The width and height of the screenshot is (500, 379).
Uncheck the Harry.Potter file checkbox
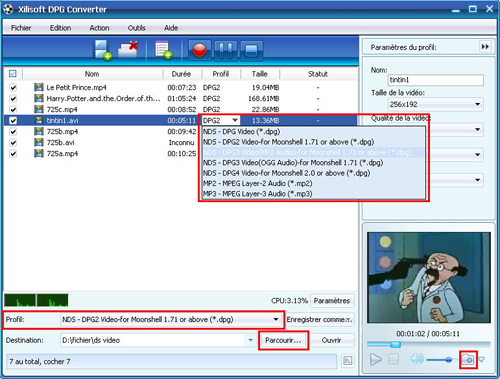coord(13,99)
